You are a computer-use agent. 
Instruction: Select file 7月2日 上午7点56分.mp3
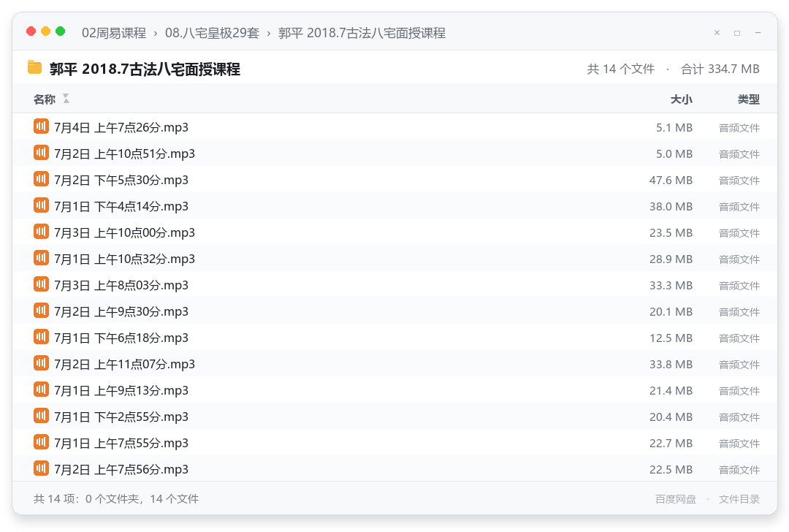pyautogui.click(x=394, y=468)
